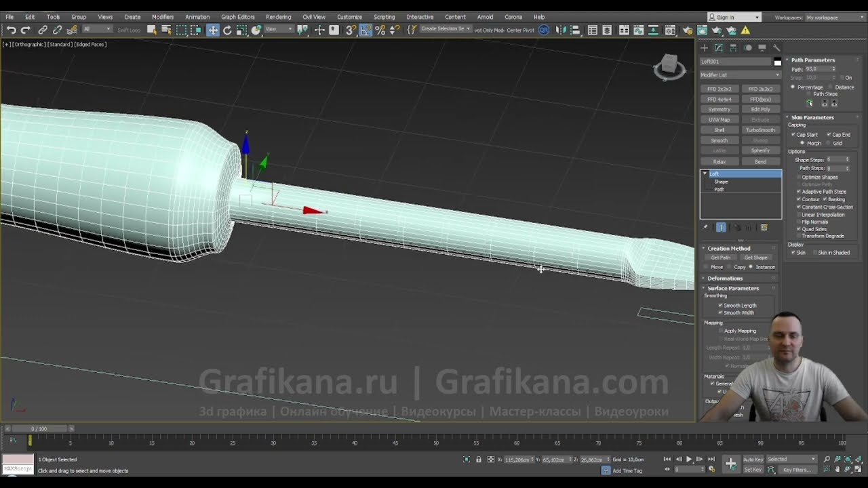Toggle the Cap Start checkbox
The width and height of the screenshot is (868, 488).
(x=793, y=134)
